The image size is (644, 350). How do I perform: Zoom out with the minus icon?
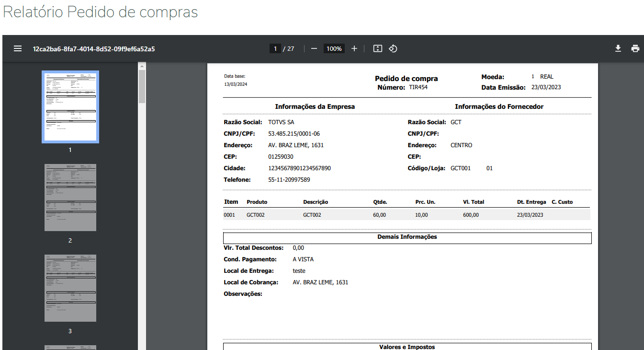coord(314,48)
